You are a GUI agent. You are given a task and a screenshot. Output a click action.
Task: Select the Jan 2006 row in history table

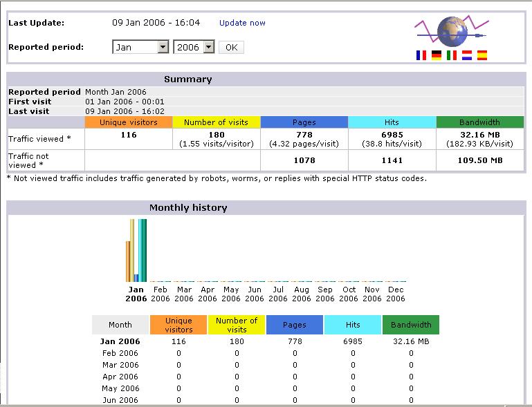point(120,341)
